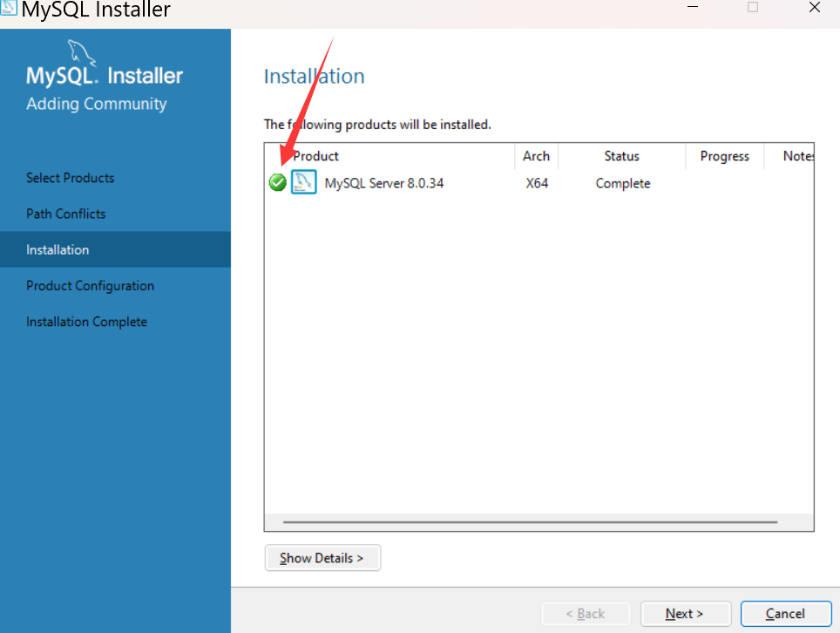Screen dimensions: 840x633
Task: Open the Select Products step
Action: 71,178
